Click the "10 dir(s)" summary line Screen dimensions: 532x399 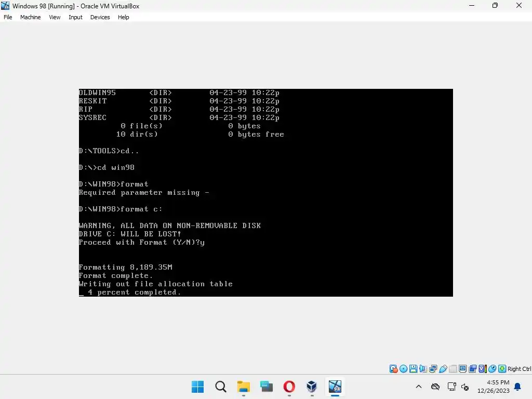pos(200,135)
